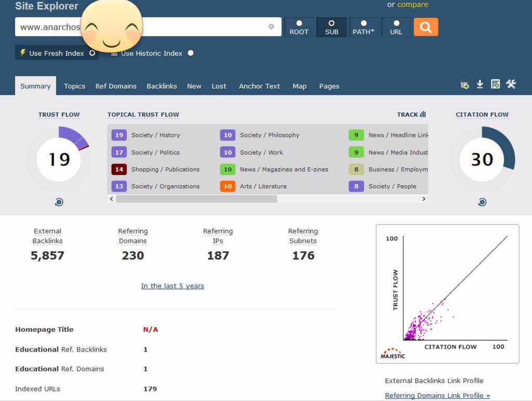Enable the Use Fresh Index radio

pyautogui.click(x=92, y=53)
